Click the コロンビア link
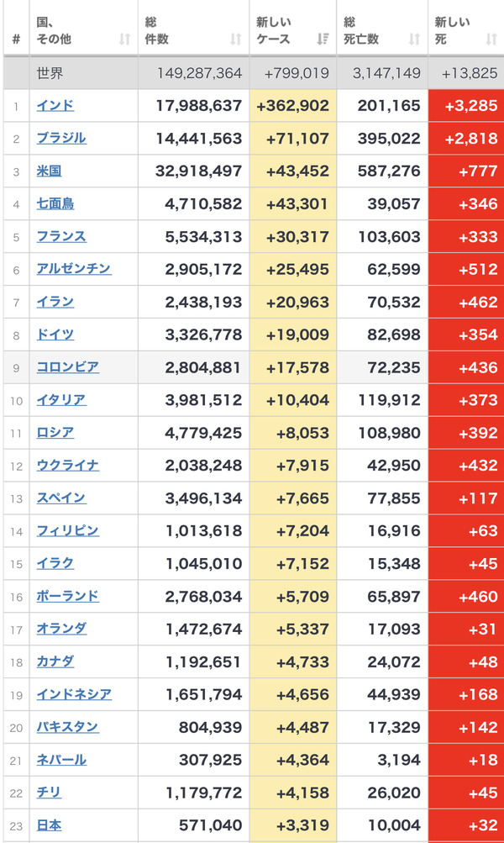504x843 pixels. (68, 367)
